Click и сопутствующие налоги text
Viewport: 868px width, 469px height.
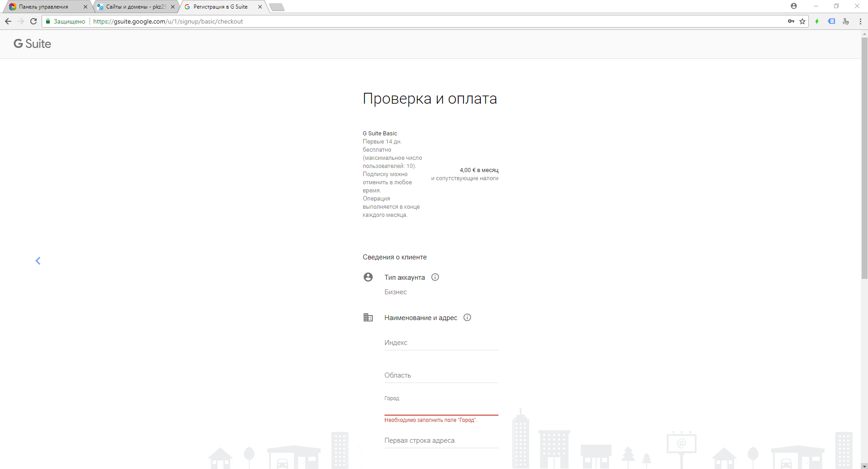465,178
